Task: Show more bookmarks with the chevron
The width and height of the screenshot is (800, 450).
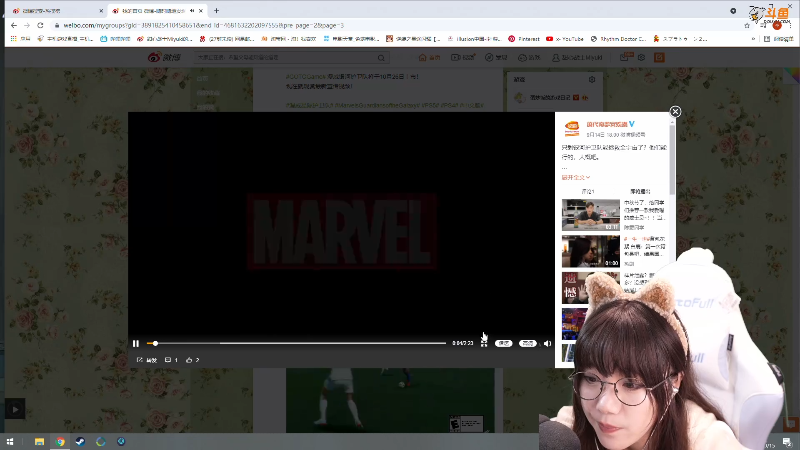Action: [753, 39]
